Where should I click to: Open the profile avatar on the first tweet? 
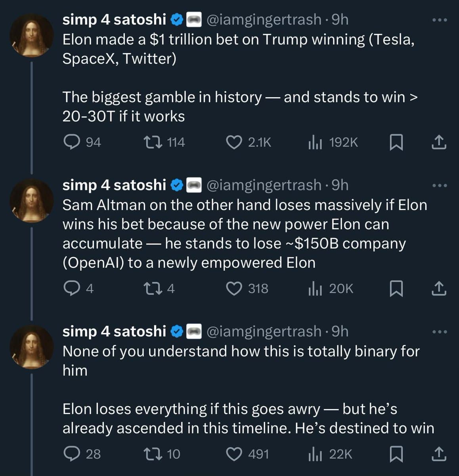tap(32, 35)
